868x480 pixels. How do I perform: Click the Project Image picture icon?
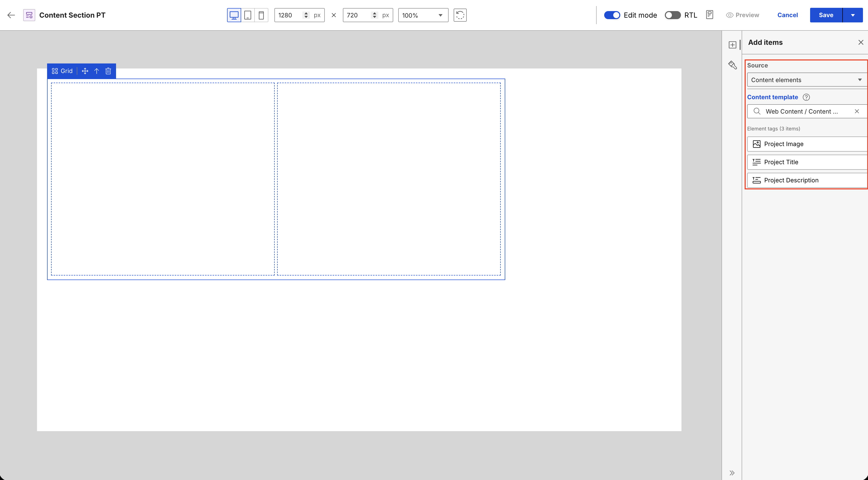pyautogui.click(x=756, y=144)
